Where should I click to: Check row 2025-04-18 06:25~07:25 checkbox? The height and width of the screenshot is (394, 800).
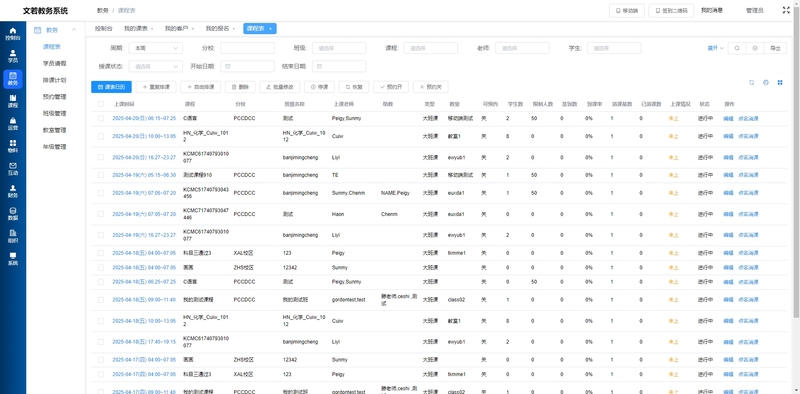pos(101,282)
